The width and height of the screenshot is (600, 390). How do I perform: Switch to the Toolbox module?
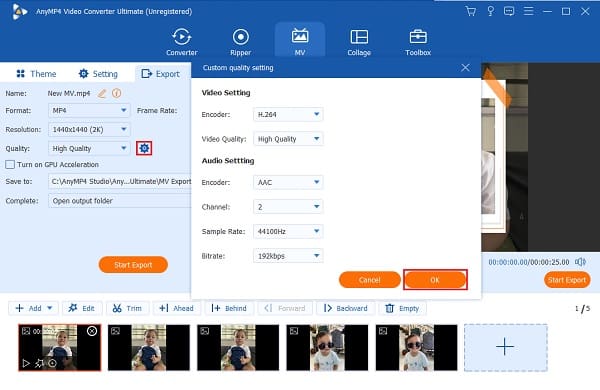(418, 42)
